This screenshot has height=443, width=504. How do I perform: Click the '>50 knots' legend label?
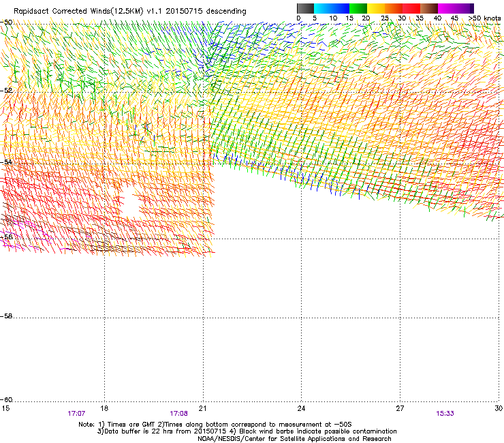(484, 18)
